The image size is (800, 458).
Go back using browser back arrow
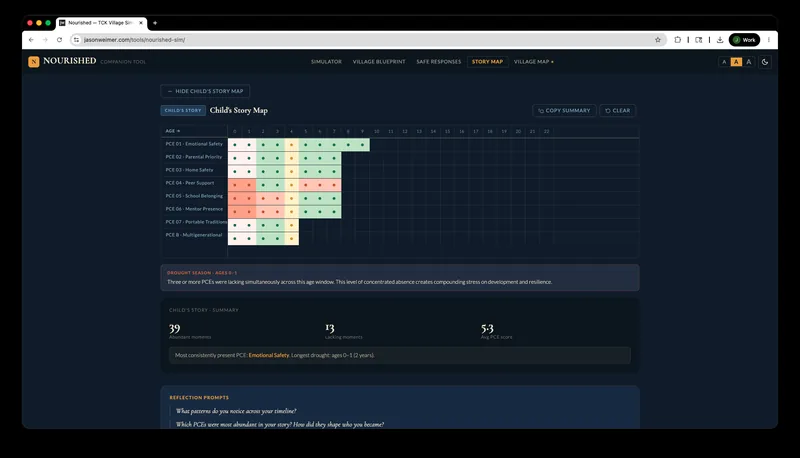pos(31,40)
